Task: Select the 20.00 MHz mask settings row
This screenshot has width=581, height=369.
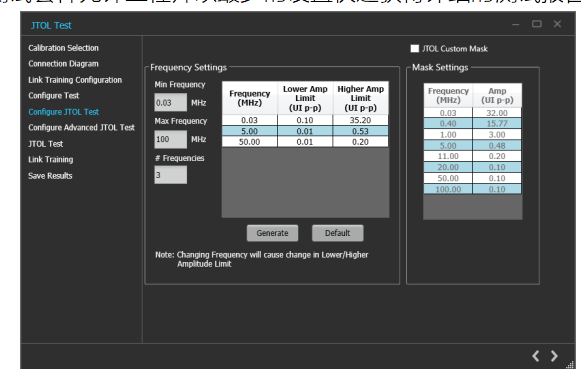Action: click(x=472, y=167)
